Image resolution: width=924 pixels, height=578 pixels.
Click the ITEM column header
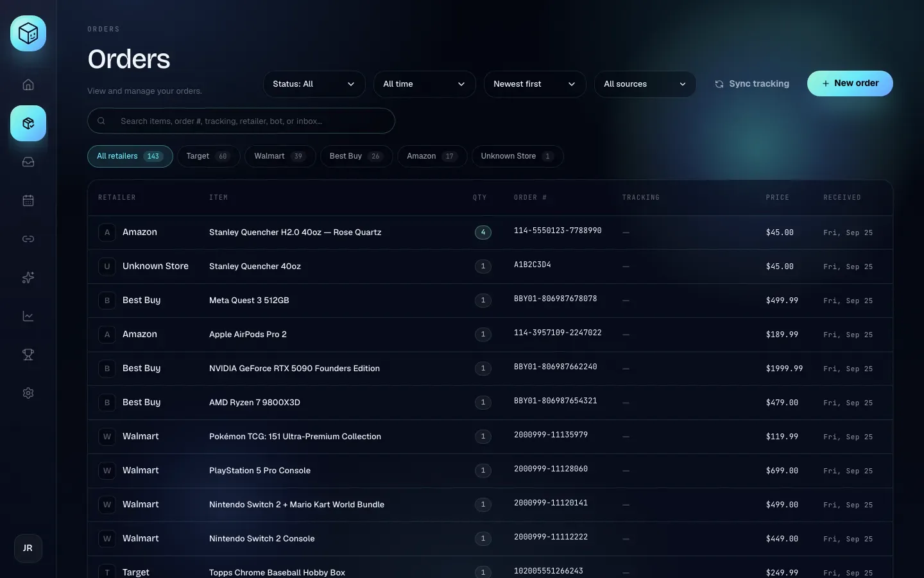218,198
